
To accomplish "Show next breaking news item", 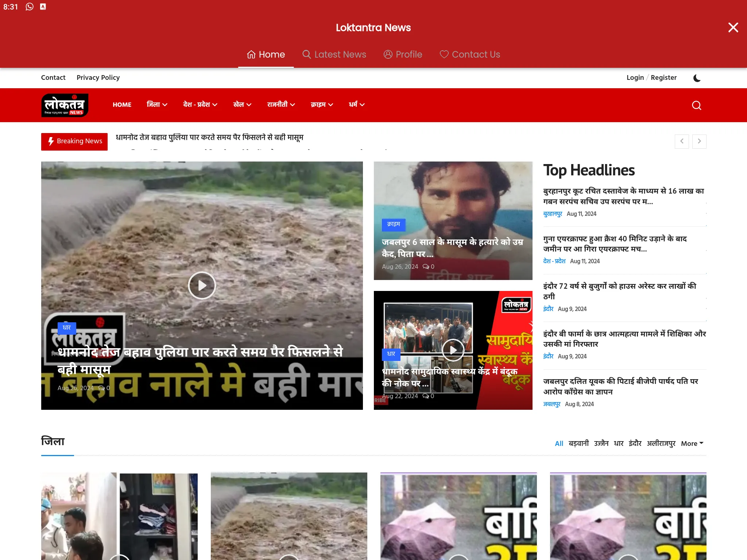I will [x=699, y=141].
